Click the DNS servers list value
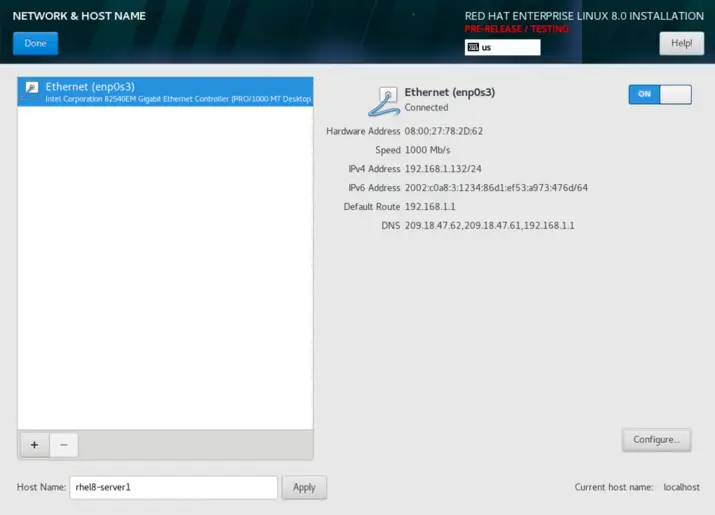 click(x=489, y=226)
